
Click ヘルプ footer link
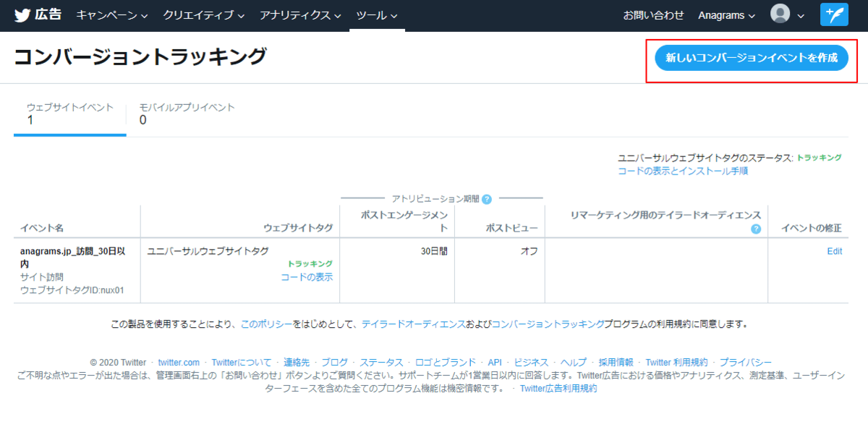click(x=574, y=362)
